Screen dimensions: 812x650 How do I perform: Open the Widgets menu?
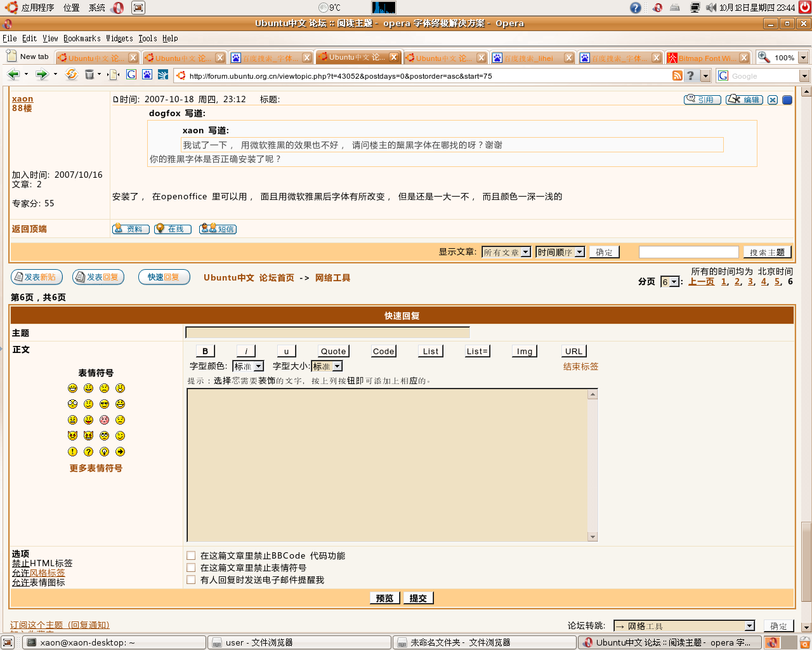pyautogui.click(x=119, y=39)
